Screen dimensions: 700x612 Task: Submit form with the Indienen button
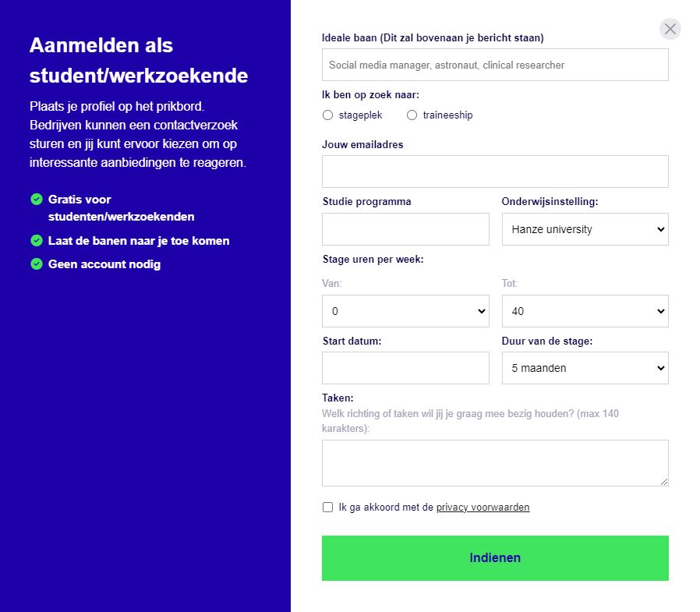pos(495,558)
